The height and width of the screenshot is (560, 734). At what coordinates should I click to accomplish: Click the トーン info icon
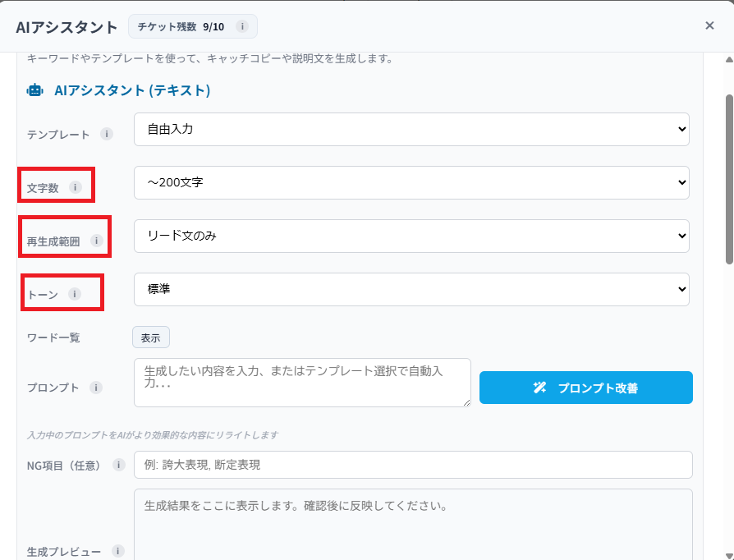[x=75, y=292]
